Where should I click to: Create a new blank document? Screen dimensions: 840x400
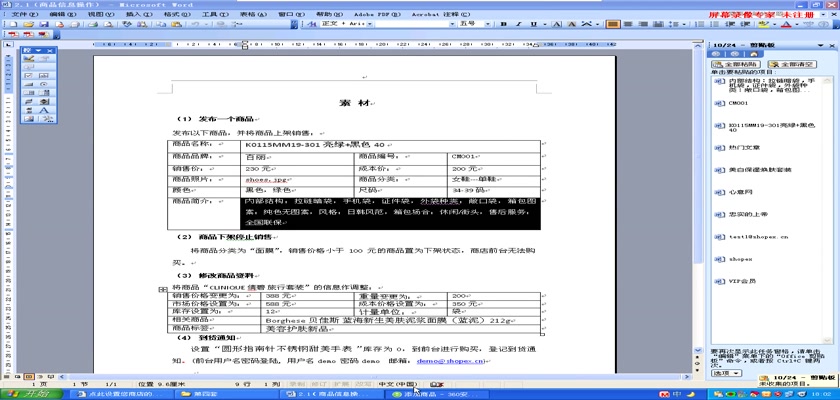13,24
